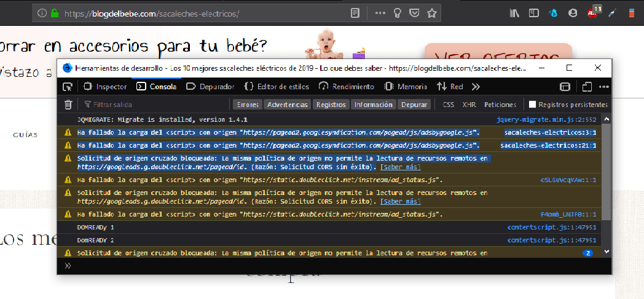Open Adblock Plus icon with badge 11

click(x=593, y=12)
